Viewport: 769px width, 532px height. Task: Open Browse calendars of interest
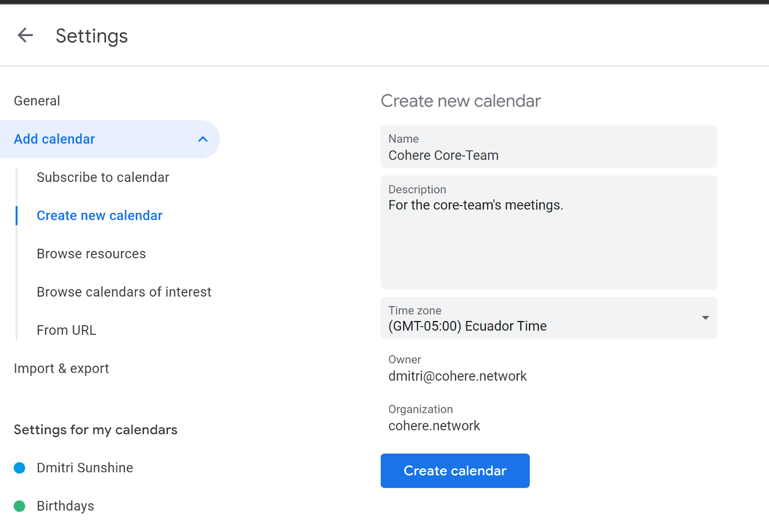pos(124,292)
